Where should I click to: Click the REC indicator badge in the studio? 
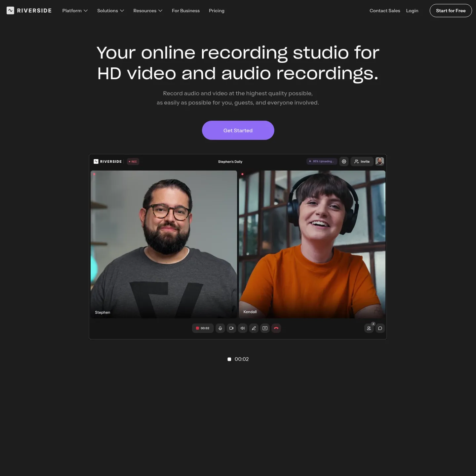click(x=133, y=162)
